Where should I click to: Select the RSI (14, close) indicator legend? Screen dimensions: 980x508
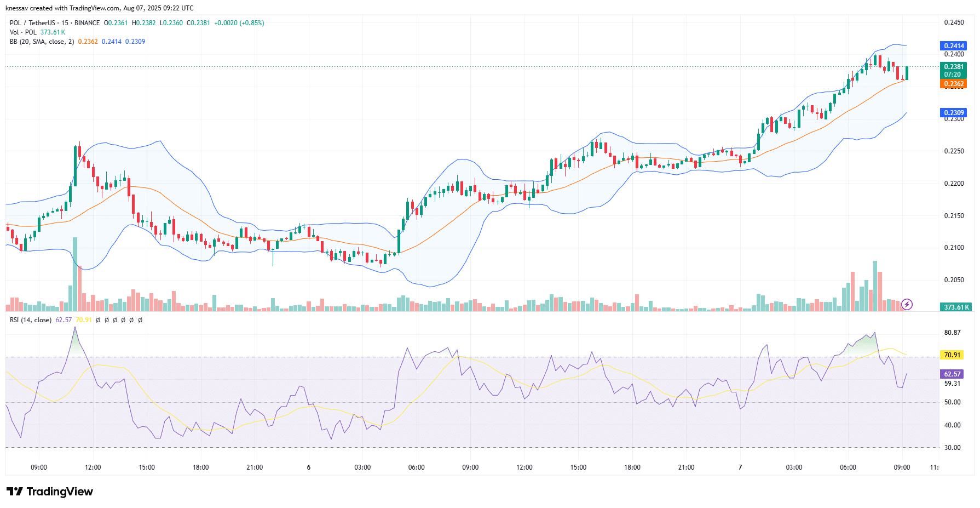[x=31, y=320]
